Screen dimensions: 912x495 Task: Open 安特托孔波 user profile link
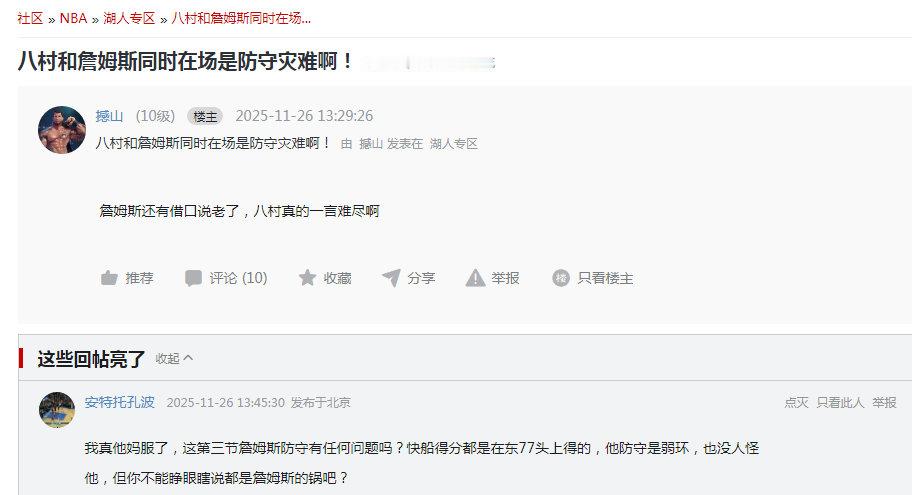coord(119,403)
